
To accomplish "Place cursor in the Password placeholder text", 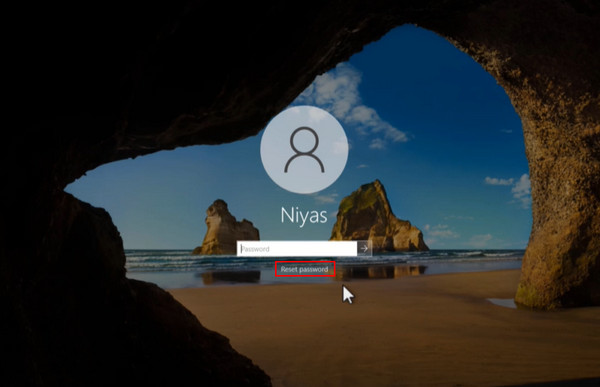I will (255, 249).
